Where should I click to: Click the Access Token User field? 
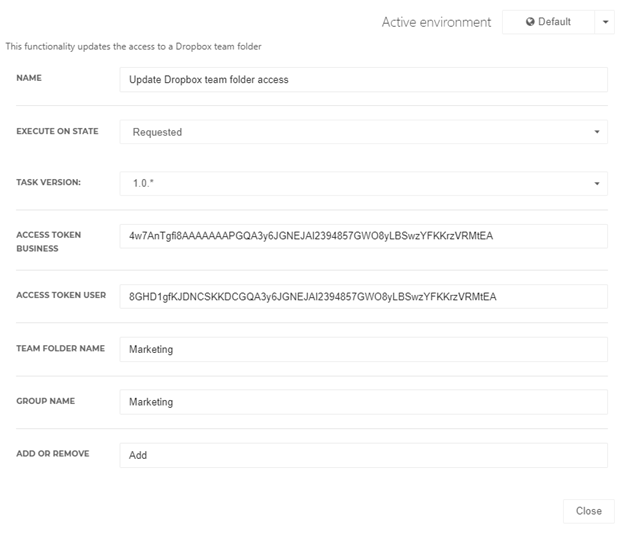(363, 297)
